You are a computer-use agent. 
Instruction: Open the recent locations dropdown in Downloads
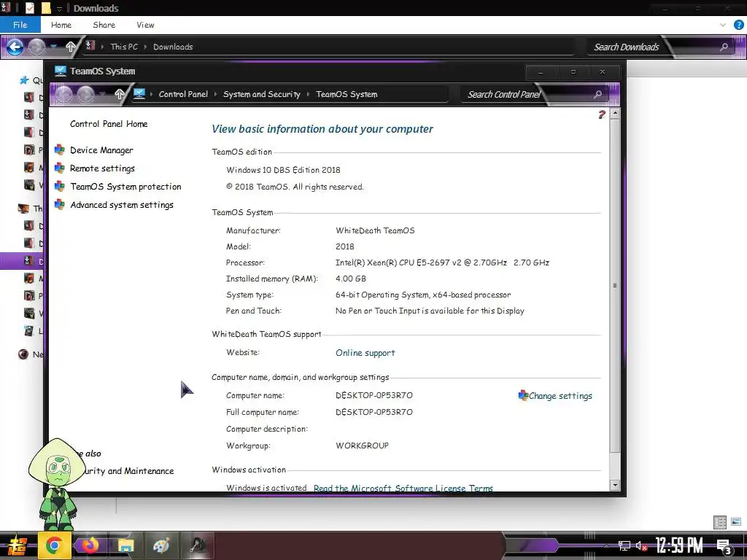(53, 46)
